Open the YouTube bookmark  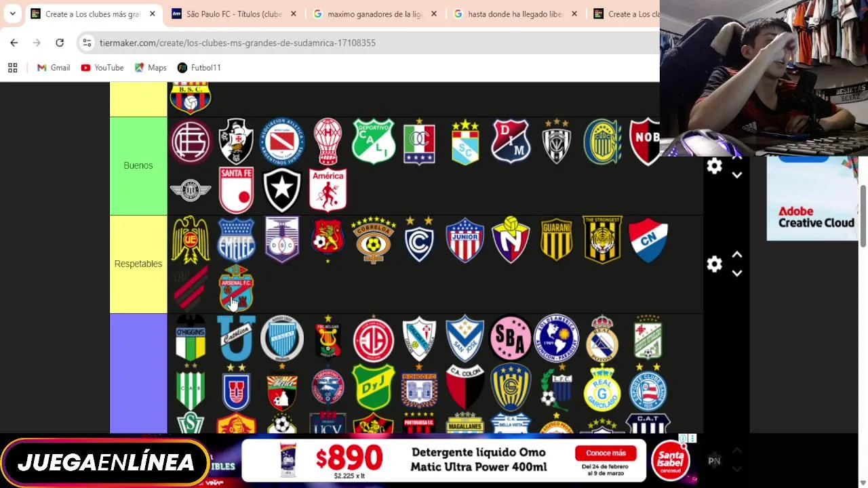click(102, 68)
